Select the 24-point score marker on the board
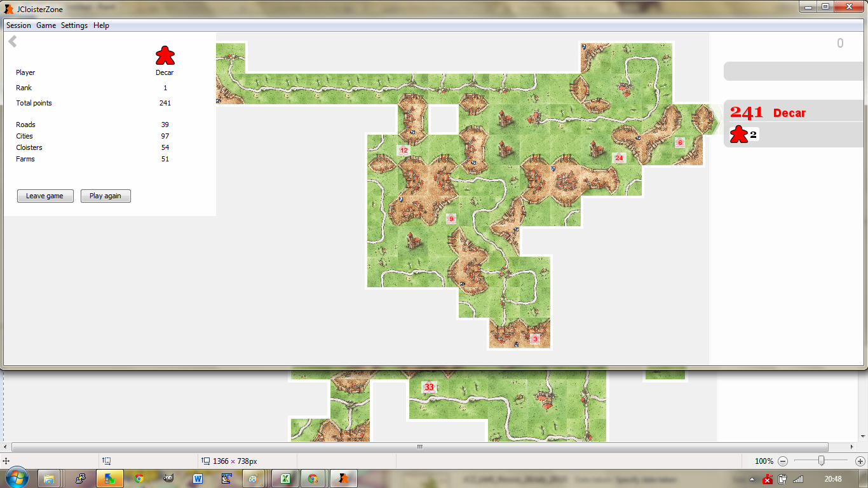This screenshot has height=488, width=868. click(619, 158)
